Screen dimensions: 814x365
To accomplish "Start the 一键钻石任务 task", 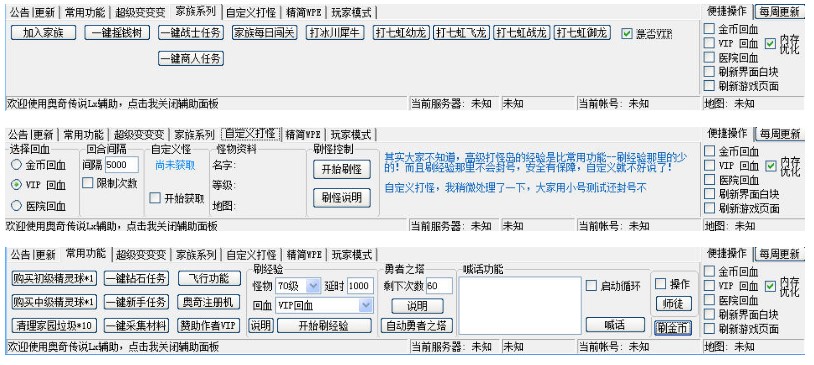I will point(137,278).
